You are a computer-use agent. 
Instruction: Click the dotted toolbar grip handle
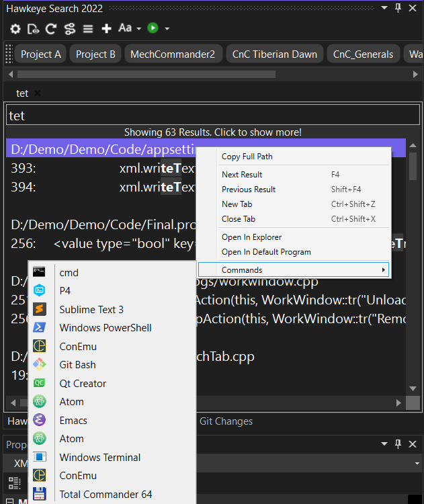9,54
